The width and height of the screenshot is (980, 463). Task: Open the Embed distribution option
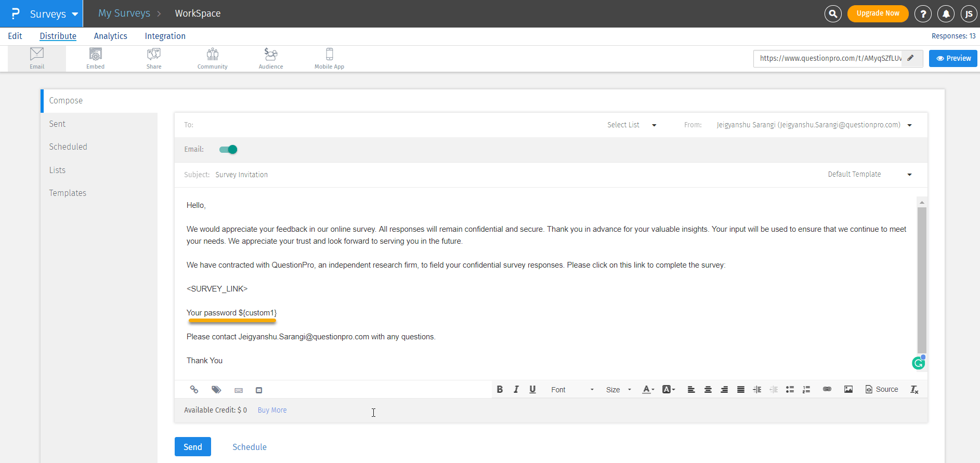point(95,58)
